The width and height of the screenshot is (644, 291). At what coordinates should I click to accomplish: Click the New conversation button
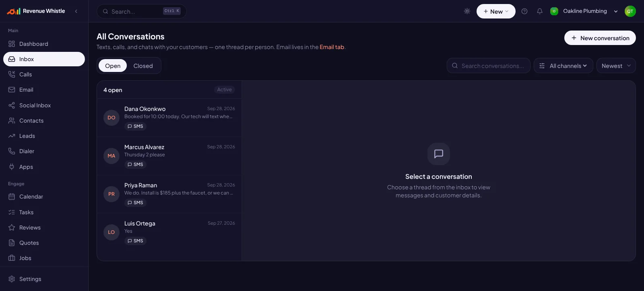pos(600,38)
